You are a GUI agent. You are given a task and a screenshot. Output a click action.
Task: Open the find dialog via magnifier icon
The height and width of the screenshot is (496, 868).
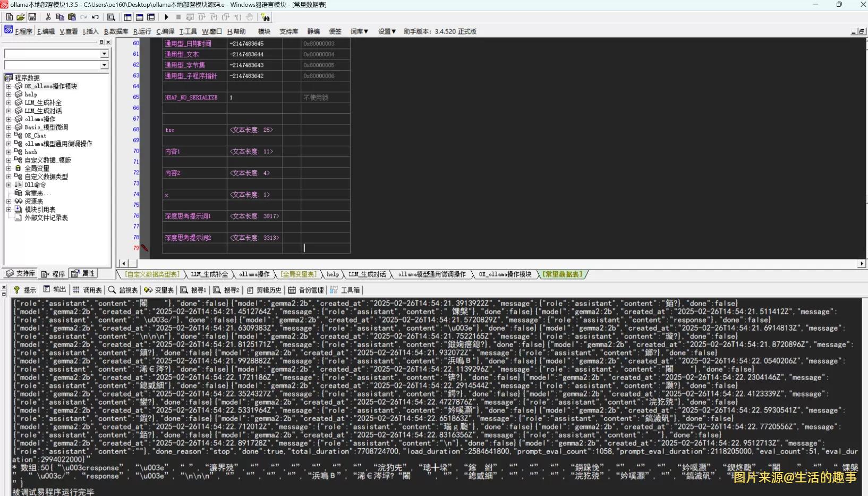(x=111, y=17)
